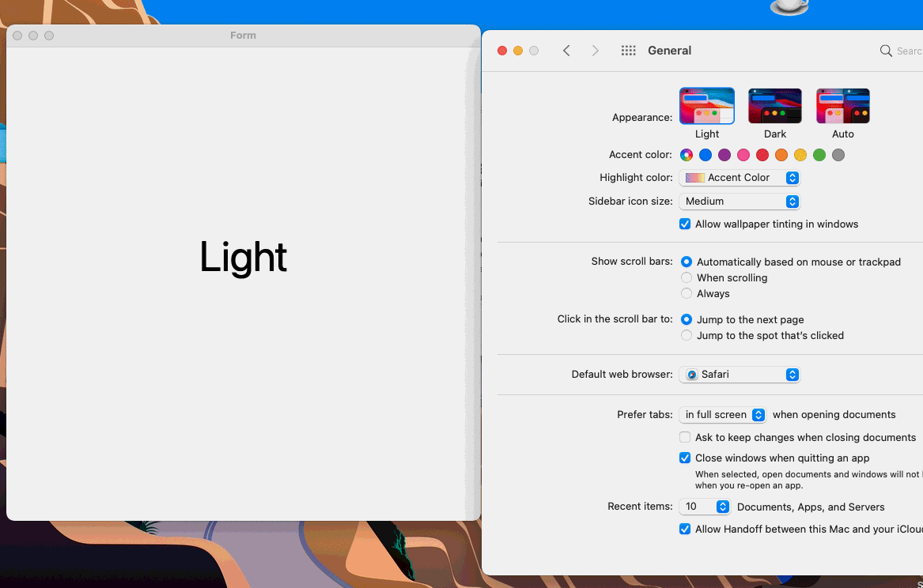Open the Highlight color dropdown

point(740,178)
